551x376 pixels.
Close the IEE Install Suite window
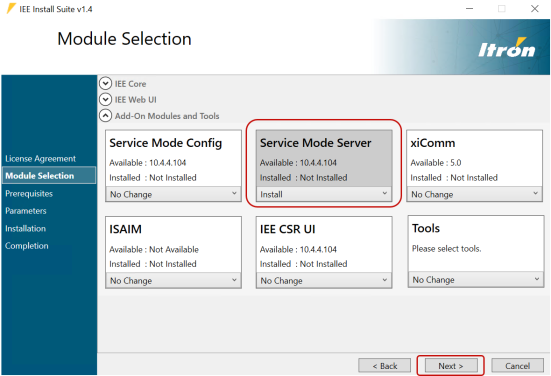tap(534, 9)
